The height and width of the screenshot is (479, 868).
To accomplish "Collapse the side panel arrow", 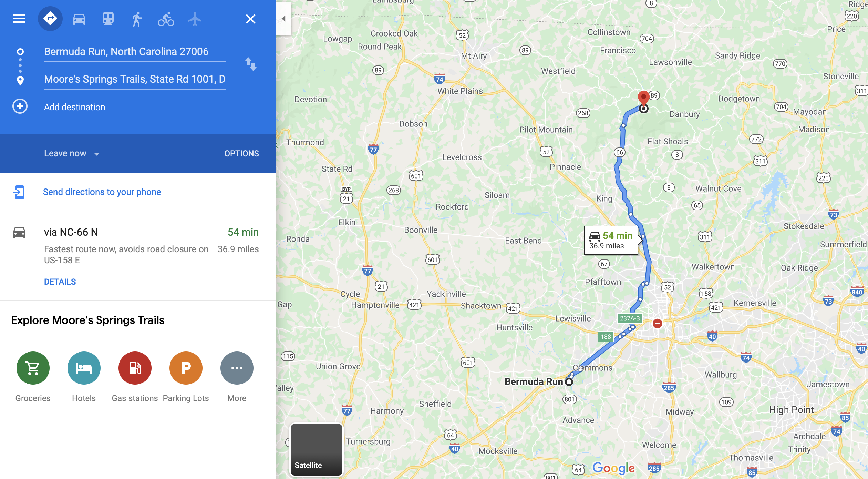I will point(283,19).
